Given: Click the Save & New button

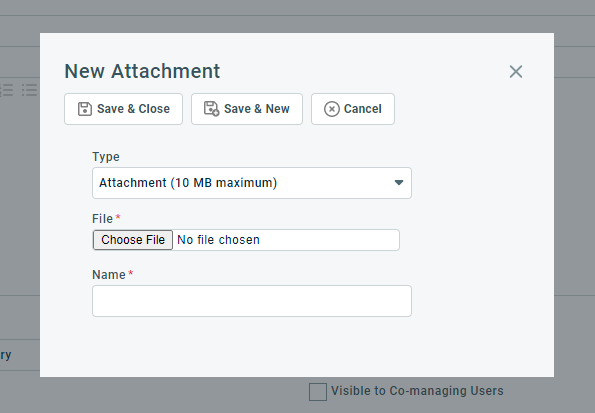Looking at the screenshot, I should [247, 109].
